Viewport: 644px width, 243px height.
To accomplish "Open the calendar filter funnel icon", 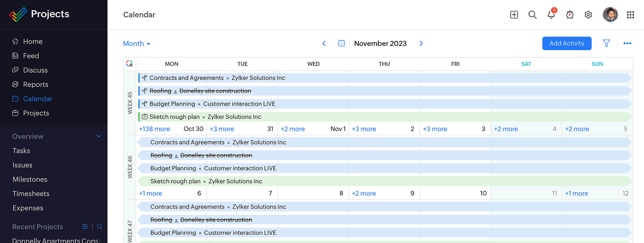I will (606, 44).
